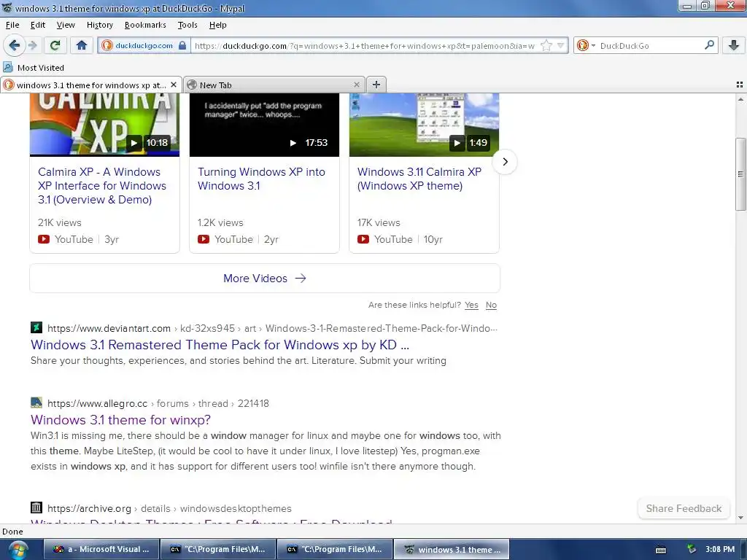
Task: Open the search engine selector dropdown
Action: click(586, 46)
